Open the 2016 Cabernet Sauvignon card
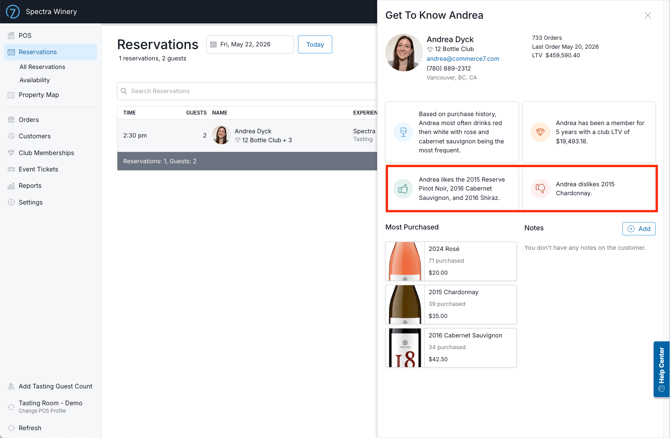This screenshot has height=438, width=670. [x=451, y=348]
